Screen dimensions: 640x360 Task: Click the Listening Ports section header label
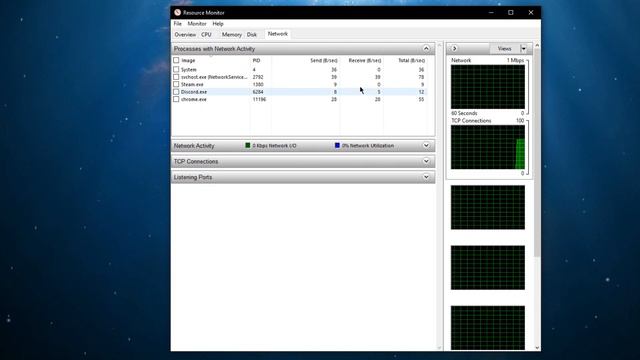point(193,177)
